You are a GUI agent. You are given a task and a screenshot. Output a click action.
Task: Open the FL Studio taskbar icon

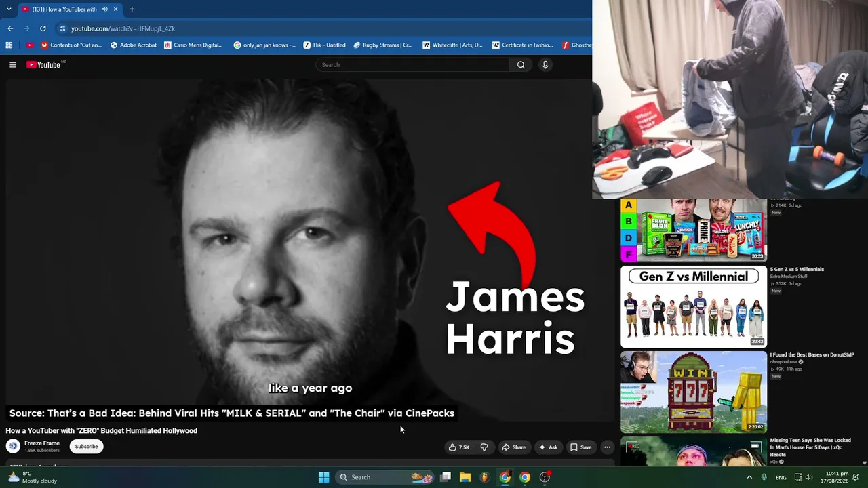click(x=484, y=477)
